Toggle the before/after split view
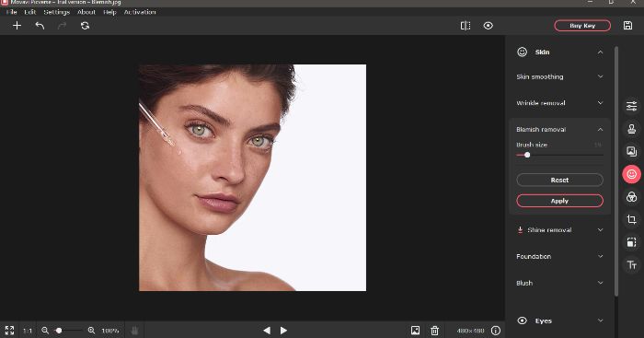The image size is (644, 338). [466, 26]
